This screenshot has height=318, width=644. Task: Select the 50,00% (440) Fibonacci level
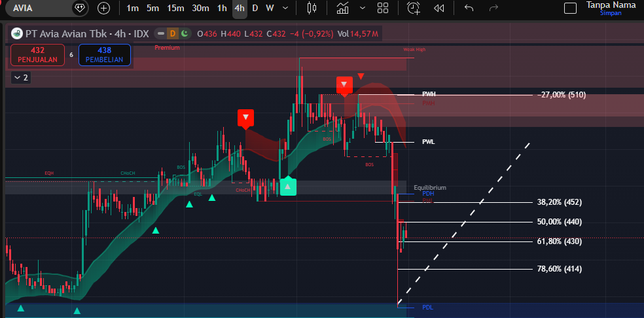(x=560, y=222)
